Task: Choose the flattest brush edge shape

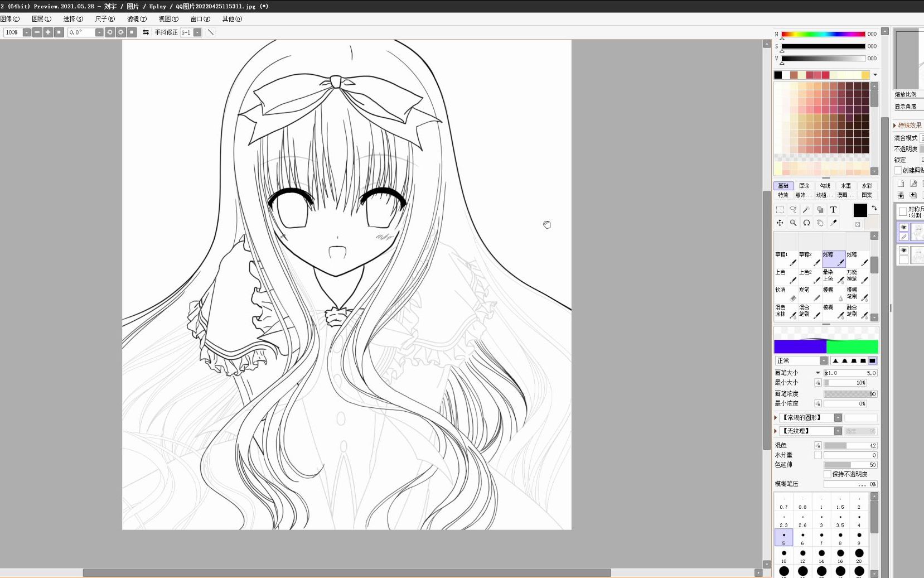Action: pos(873,361)
